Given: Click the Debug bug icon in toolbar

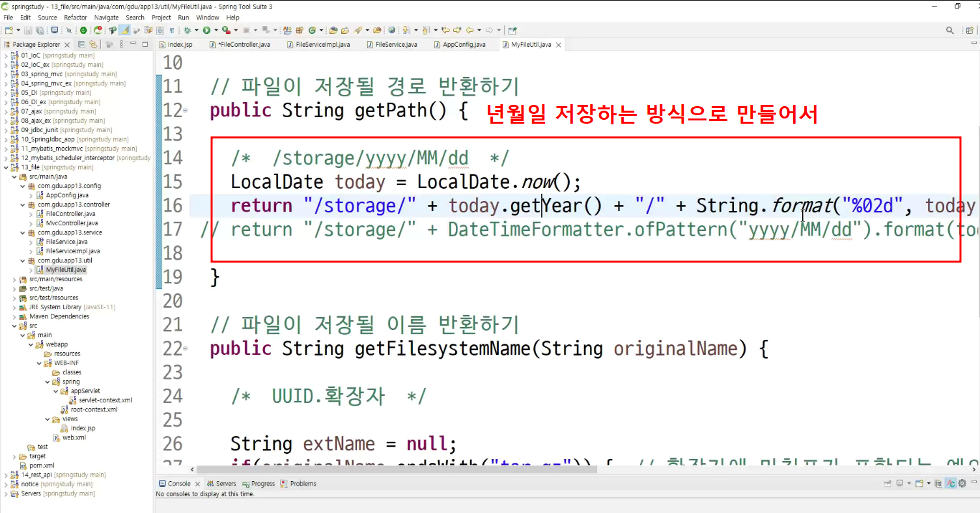Looking at the screenshot, I should click(x=187, y=30).
